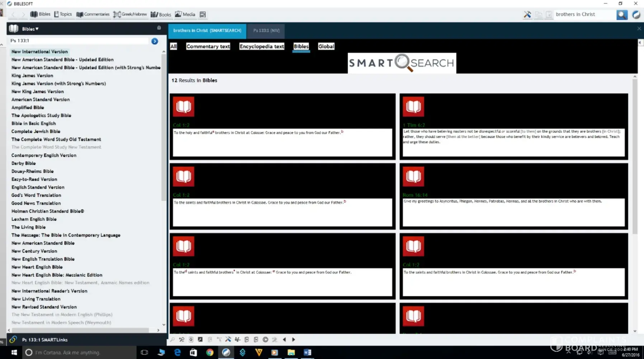This screenshot has width=644, height=359.
Task: Expand the Bibles dropdown in panel header
Action: 30,29
